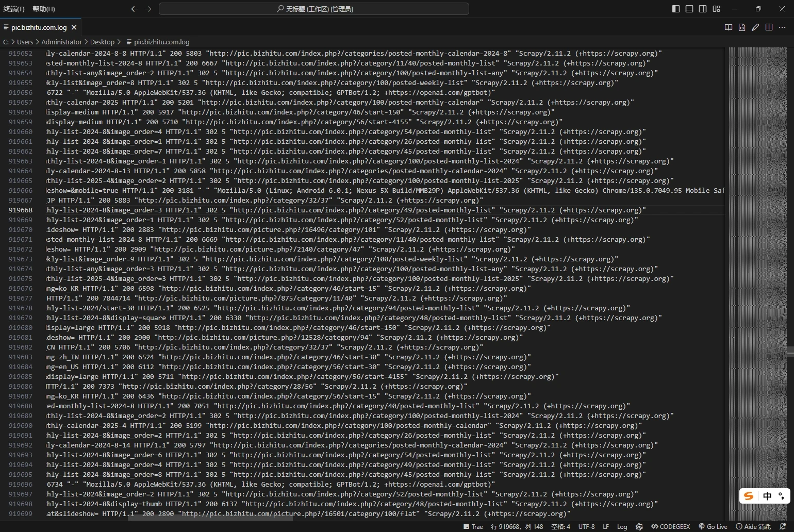
Task: Click the pencil edit icon in editor toolbar
Action: pyautogui.click(x=755, y=27)
